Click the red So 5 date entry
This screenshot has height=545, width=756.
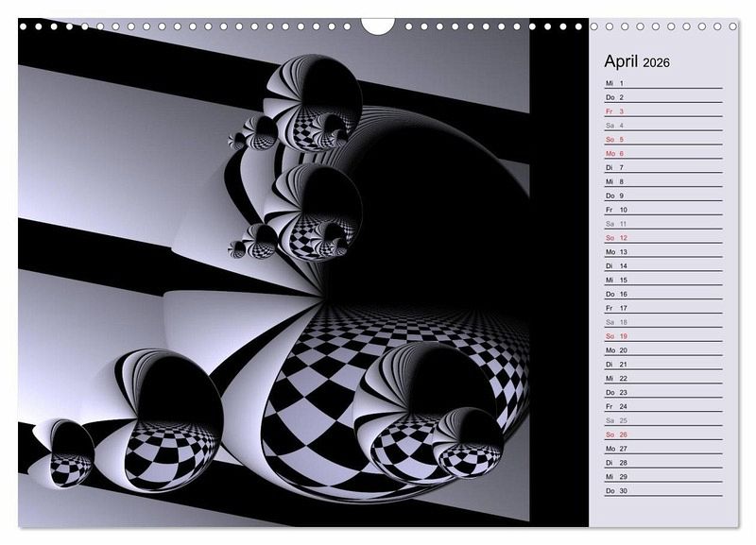662,140
